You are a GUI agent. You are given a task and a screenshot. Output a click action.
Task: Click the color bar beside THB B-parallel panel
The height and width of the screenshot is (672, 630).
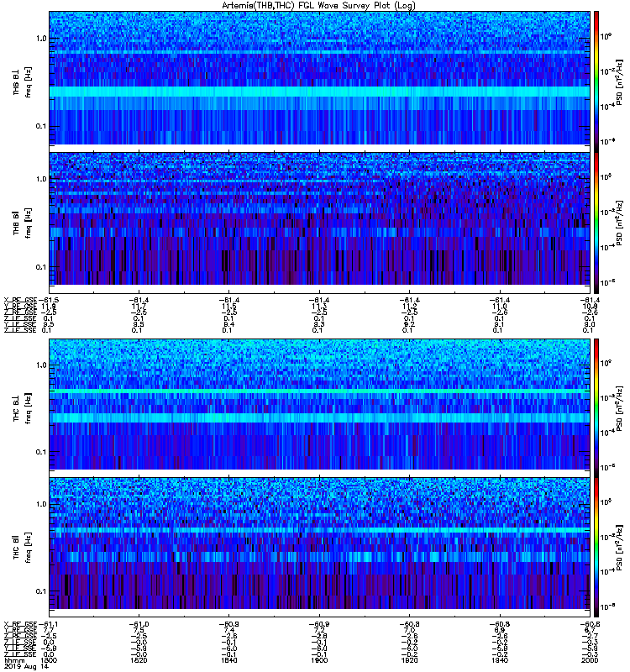[596, 223]
